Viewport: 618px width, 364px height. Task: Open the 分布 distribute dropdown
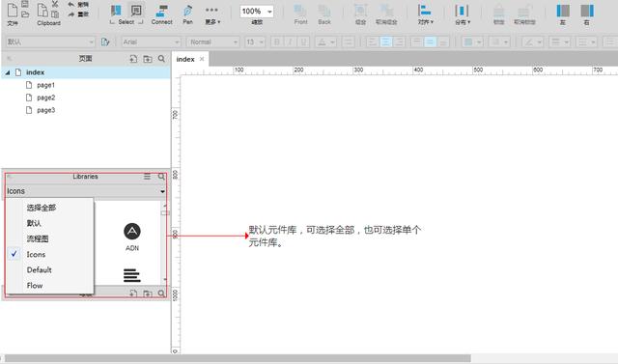pos(463,14)
